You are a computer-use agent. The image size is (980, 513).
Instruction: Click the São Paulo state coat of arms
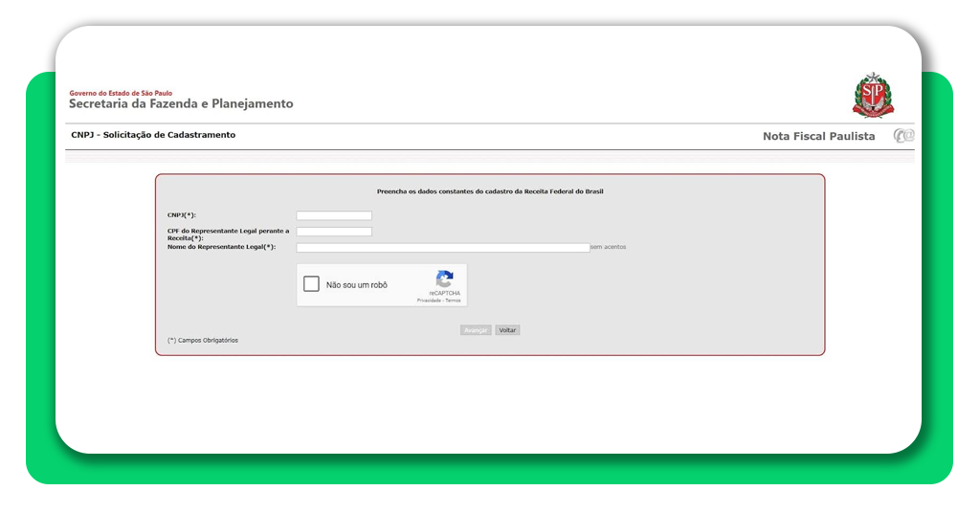[872, 95]
